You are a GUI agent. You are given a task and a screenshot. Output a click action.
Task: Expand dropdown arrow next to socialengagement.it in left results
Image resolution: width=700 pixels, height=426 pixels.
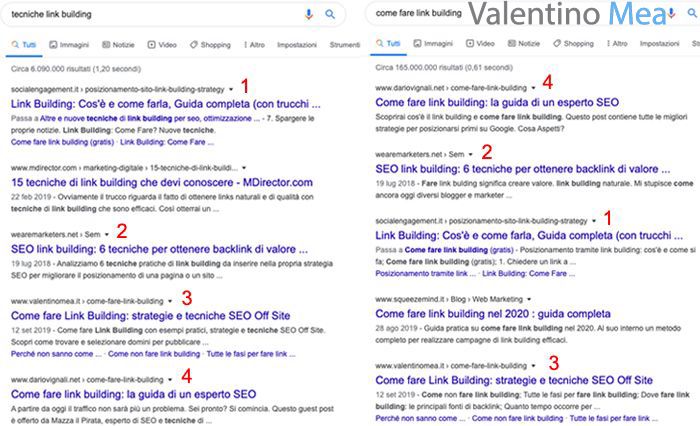click(x=231, y=89)
